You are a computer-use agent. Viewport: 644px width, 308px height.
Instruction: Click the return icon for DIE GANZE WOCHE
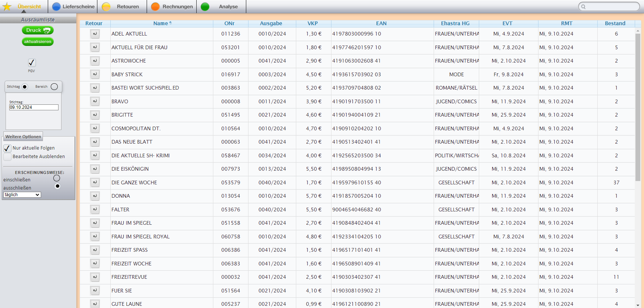(x=95, y=183)
